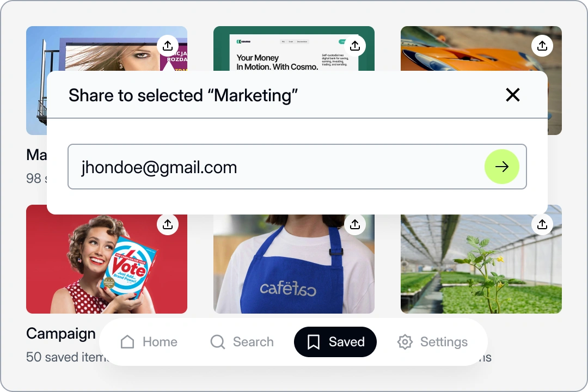Click the share icon on the Vote campaign image
588x392 pixels.
pyautogui.click(x=168, y=224)
